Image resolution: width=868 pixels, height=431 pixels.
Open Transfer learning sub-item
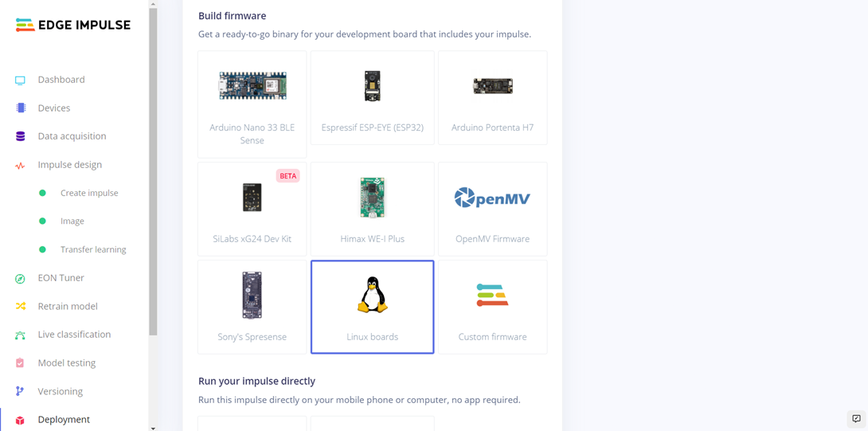click(x=93, y=249)
